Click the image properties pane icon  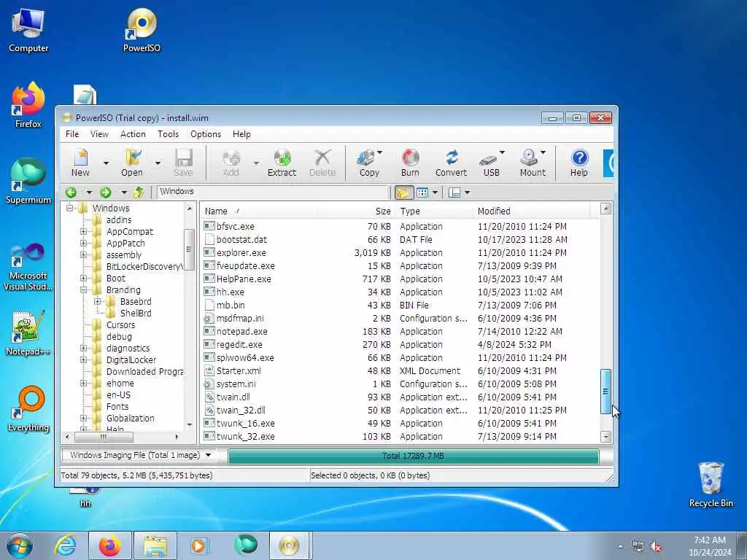click(x=454, y=192)
